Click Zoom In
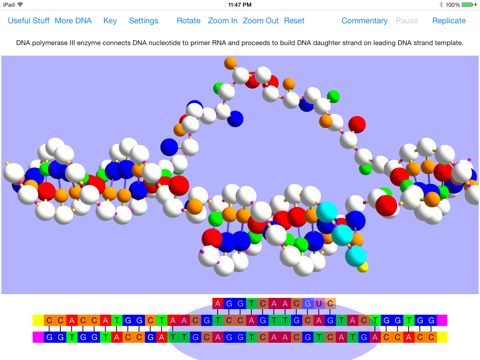The width and height of the screenshot is (480, 360). pos(223,21)
